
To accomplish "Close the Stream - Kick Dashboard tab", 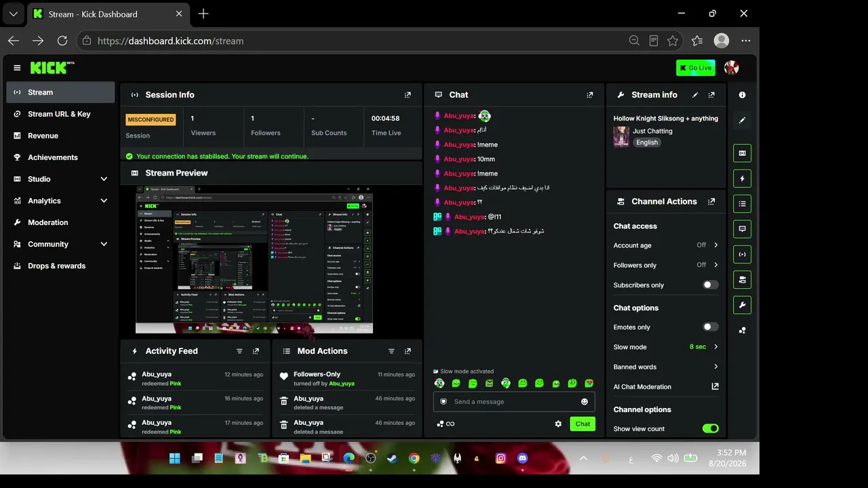I will [179, 14].
